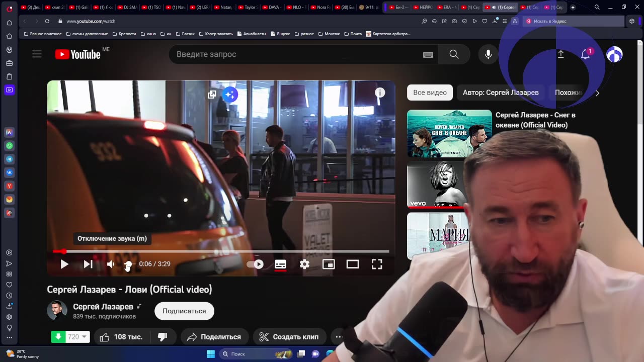Skip to the next video
644x362 pixels.
coord(88,264)
